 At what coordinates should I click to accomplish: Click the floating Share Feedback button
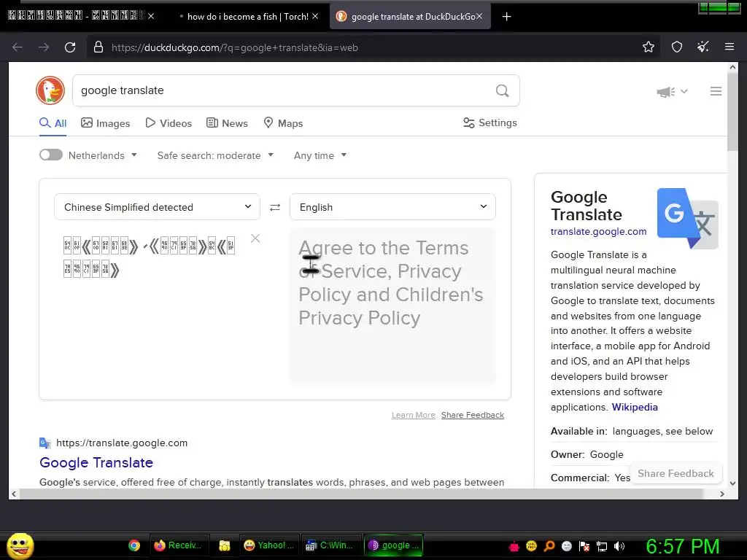tap(676, 473)
